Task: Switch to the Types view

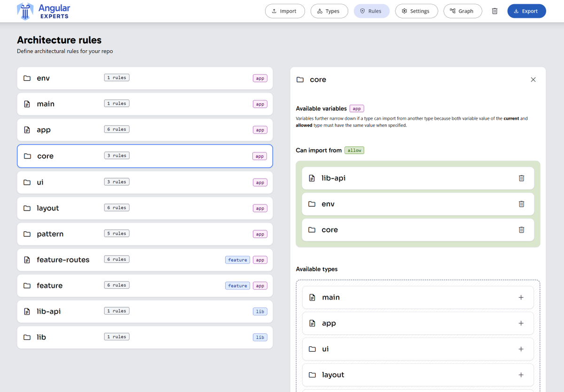Action: tap(329, 11)
